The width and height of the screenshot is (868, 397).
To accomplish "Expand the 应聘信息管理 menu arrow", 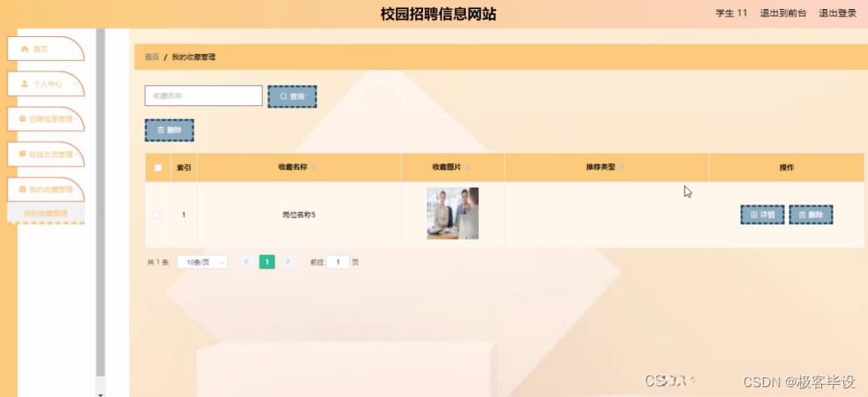I will tap(76, 118).
